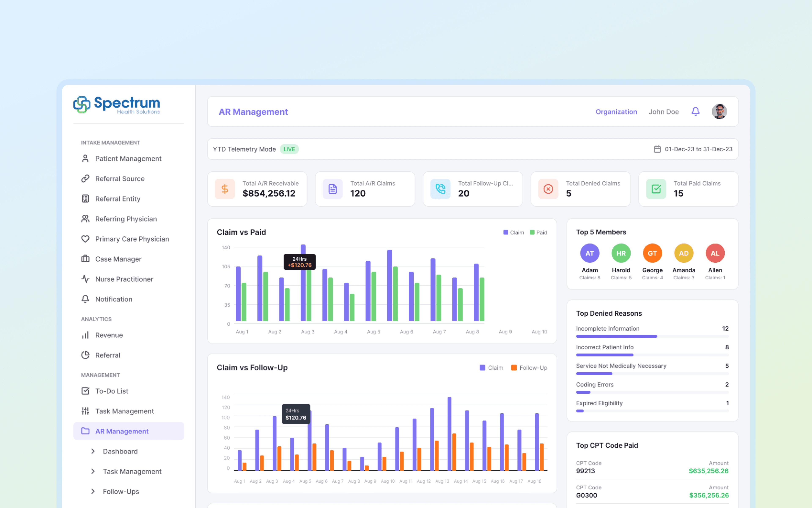Open the date range 01-Dec-23 to 31-Dec-23 picker
This screenshot has width=812, height=508.
pos(693,149)
